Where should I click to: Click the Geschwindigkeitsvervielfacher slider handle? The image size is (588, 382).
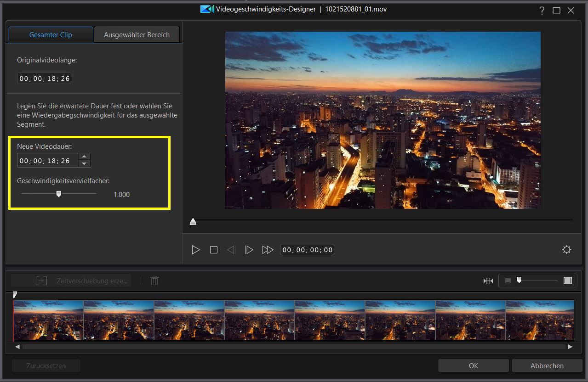point(58,194)
